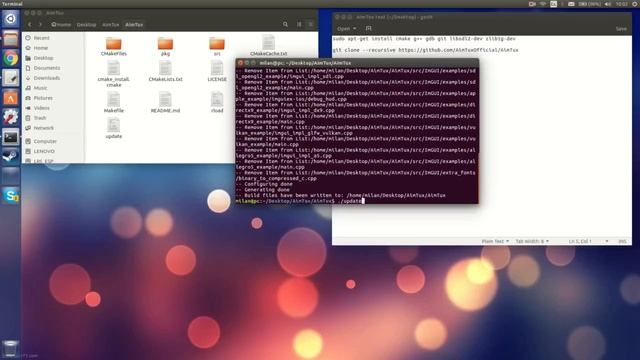Launch Skype from the launcher
Image resolution: width=640 pixels, height=360 pixels.
(10, 196)
